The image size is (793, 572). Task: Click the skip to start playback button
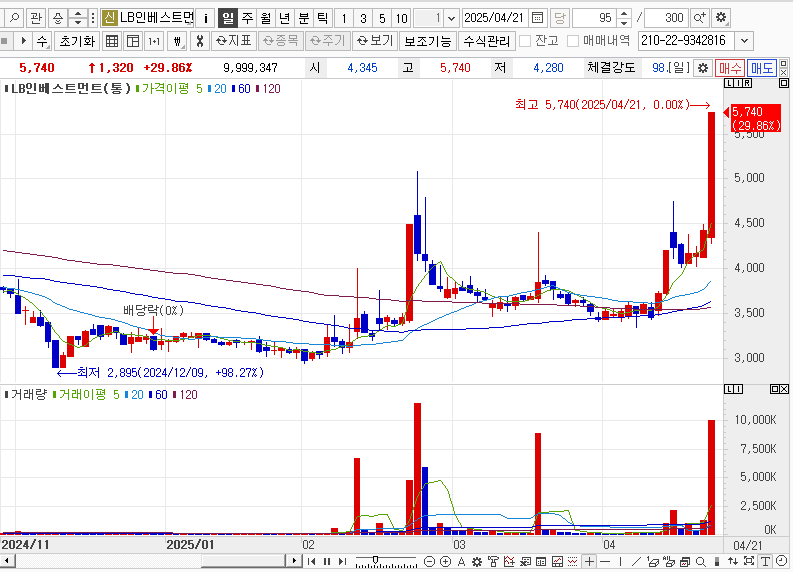(x=312, y=561)
